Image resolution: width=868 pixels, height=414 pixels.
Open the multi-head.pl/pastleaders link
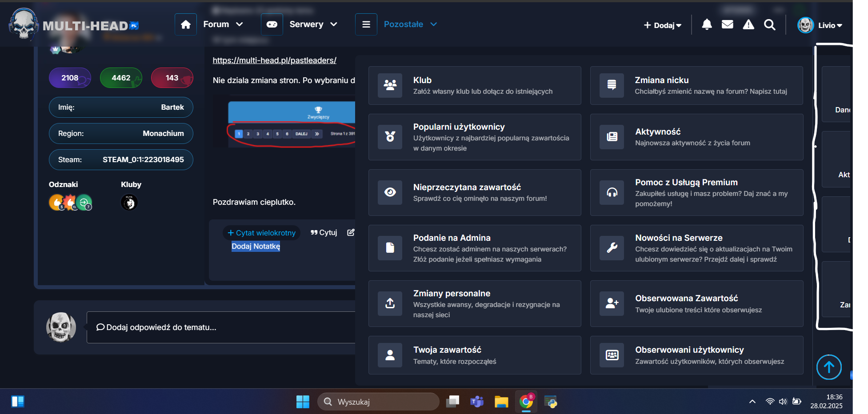pos(274,60)
